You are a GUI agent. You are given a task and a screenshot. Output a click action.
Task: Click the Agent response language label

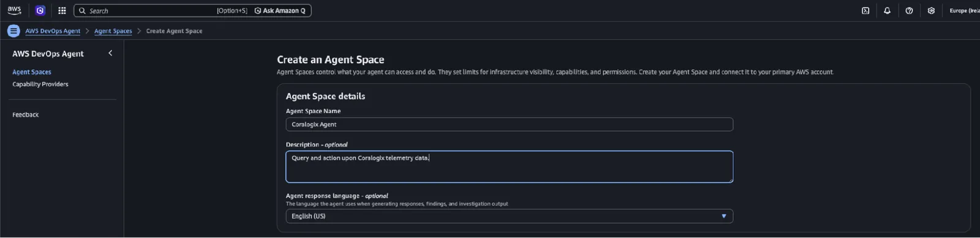(x=337, y=196)
